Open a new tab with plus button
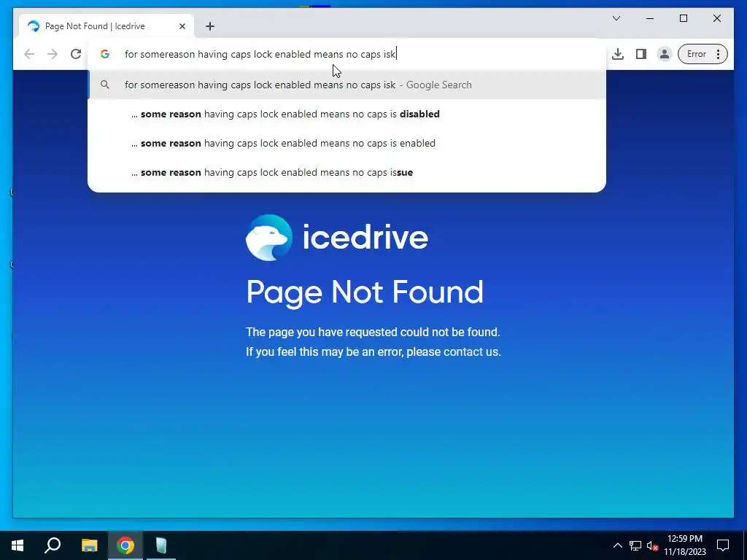Image resolution: width=747 pixels, height=560 pixels. tap(209, 26)
